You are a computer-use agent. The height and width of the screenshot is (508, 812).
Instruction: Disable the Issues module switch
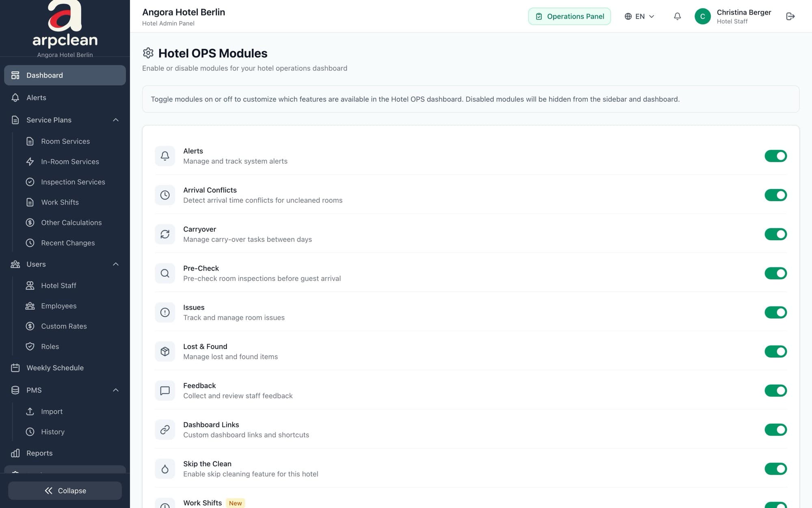click(775, 312)
